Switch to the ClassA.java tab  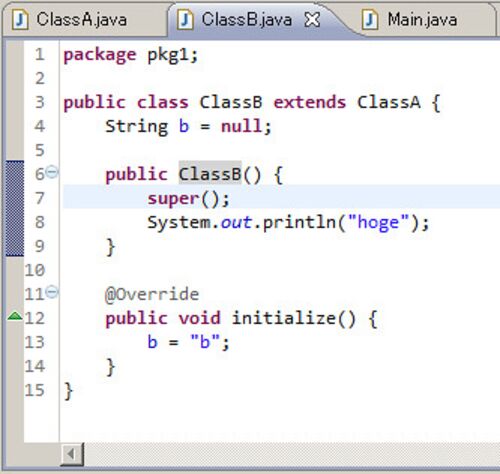click(x=82, y=20)
